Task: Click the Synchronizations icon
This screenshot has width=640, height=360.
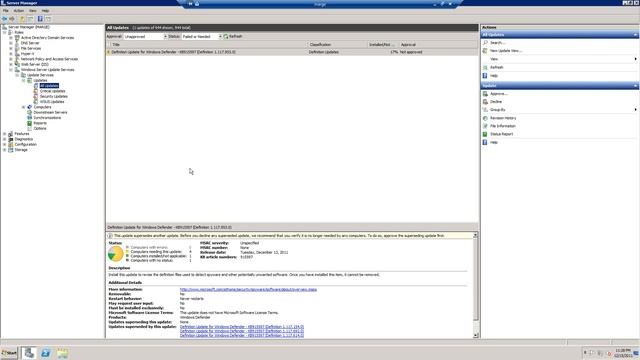Action: (x=29, y=118)
